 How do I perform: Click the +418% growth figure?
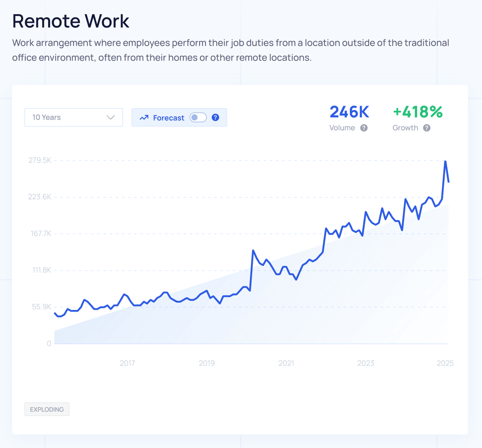point(417,112)
